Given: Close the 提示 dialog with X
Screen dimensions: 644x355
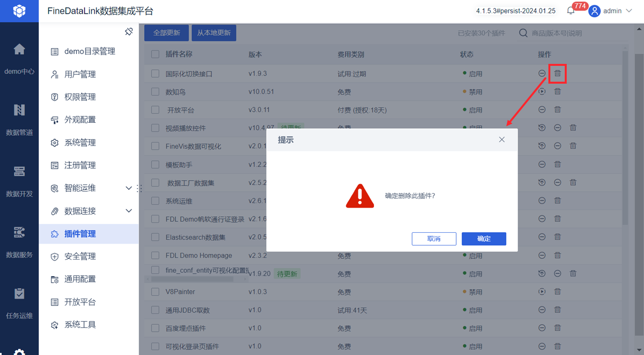Looking at the screenshot, I should point(502,140).
